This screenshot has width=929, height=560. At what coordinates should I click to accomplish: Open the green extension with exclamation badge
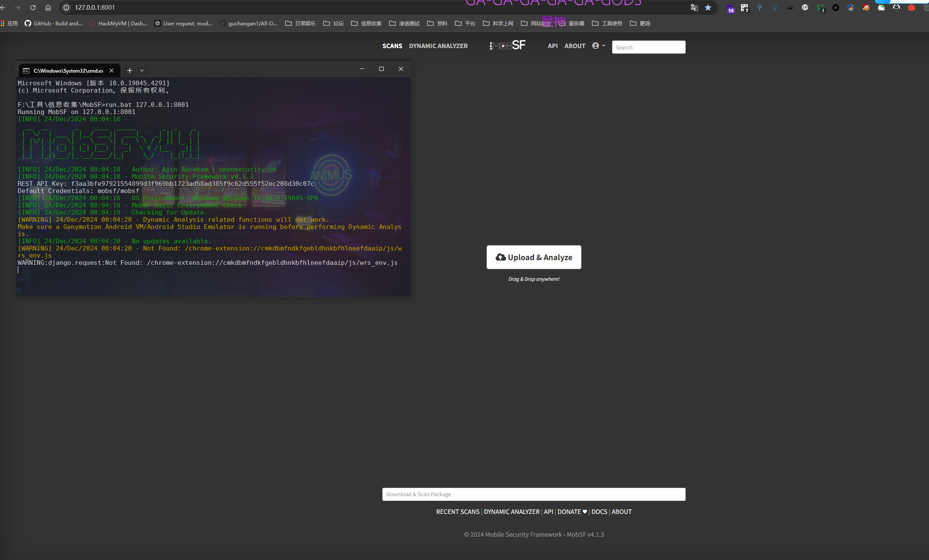[x=820, y=8]
